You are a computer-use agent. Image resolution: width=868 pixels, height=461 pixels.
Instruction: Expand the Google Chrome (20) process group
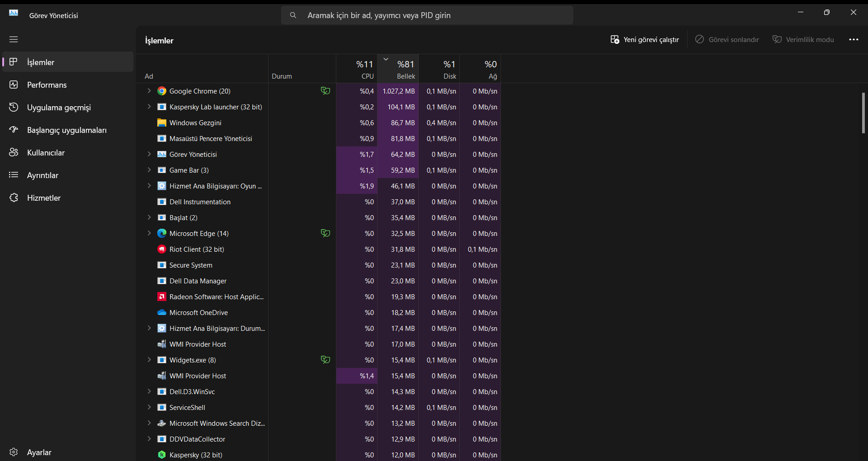click(149, 91)
